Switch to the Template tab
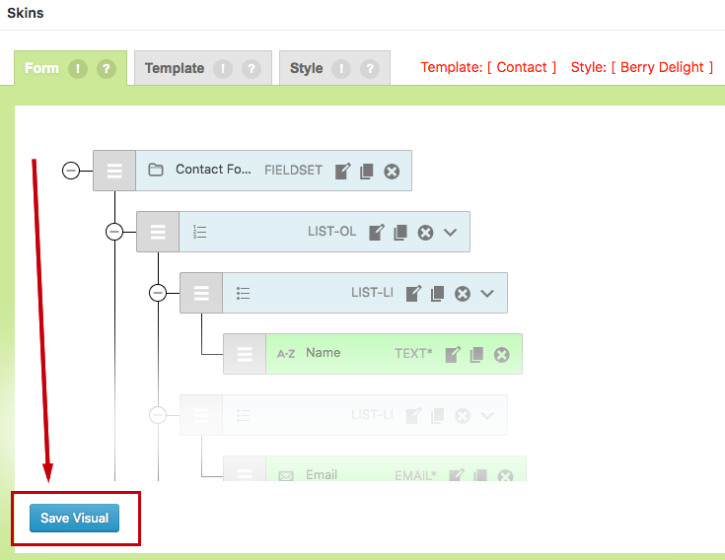The width and height of the screenshot is (725, 560). pyautogui.click(x=174, y=68)
